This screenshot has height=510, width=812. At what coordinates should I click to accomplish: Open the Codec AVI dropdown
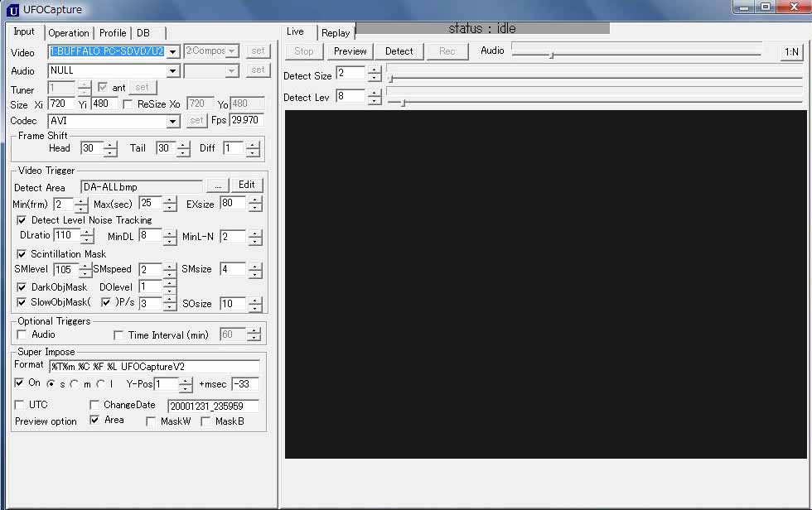click(172, 122)
